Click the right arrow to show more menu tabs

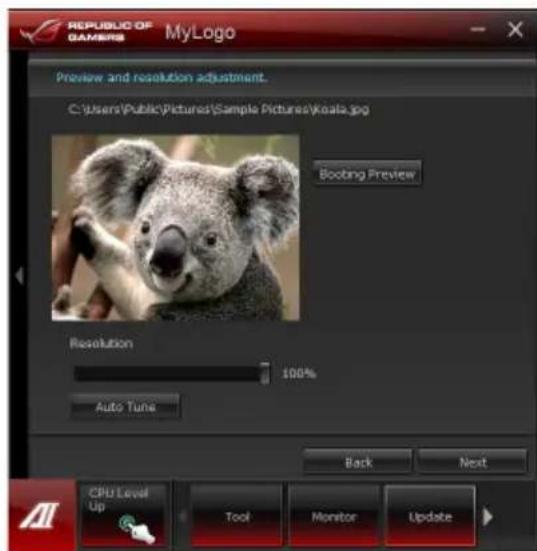click(487, 517)
